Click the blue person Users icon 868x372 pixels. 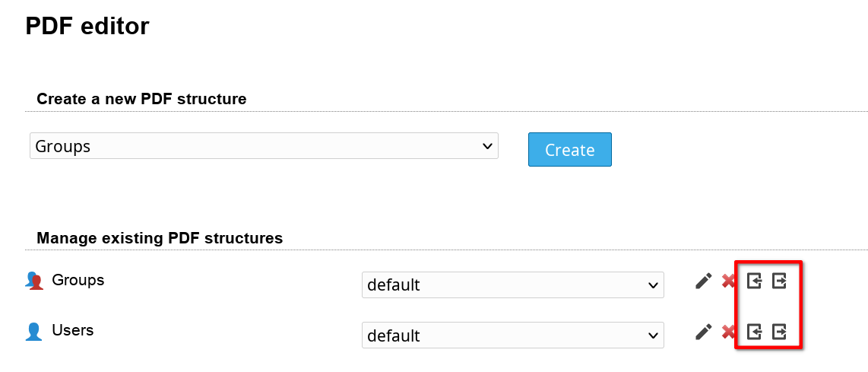[34, 332]
